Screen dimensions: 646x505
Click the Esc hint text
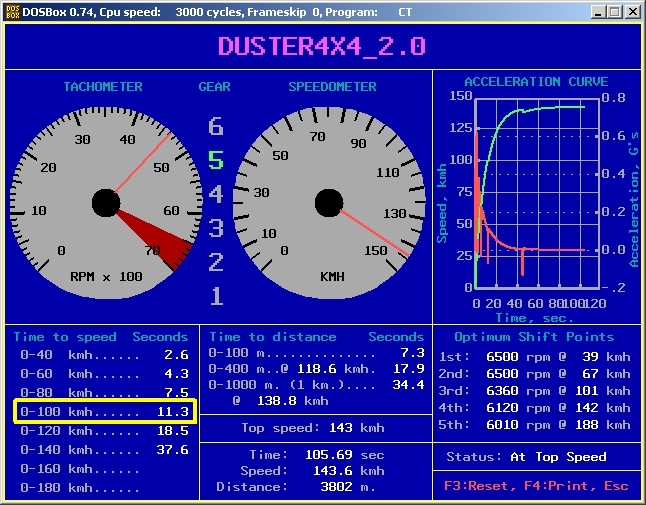pyautogui.click(x=616, y=486)
